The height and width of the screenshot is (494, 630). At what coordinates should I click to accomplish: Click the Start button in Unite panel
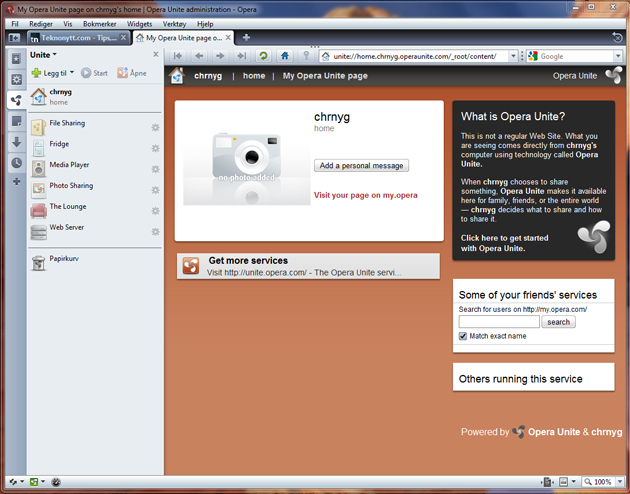(x=94, y=73)
